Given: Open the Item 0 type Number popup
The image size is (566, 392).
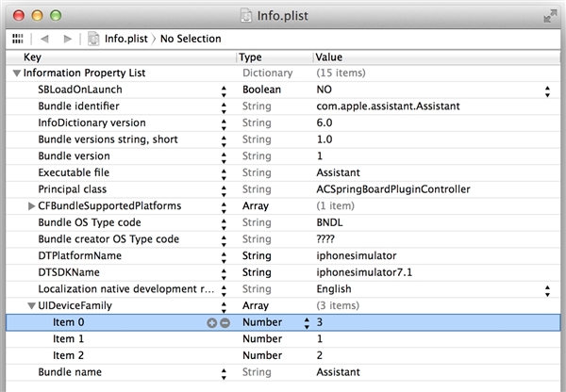Looking at the screenshot, I should tap(306, 322).
